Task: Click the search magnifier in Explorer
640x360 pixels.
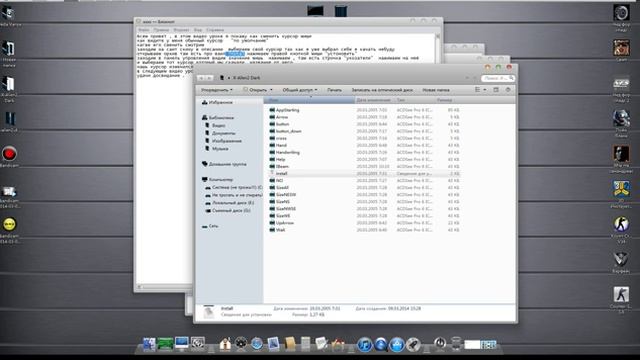Action: tap(511, 78)
